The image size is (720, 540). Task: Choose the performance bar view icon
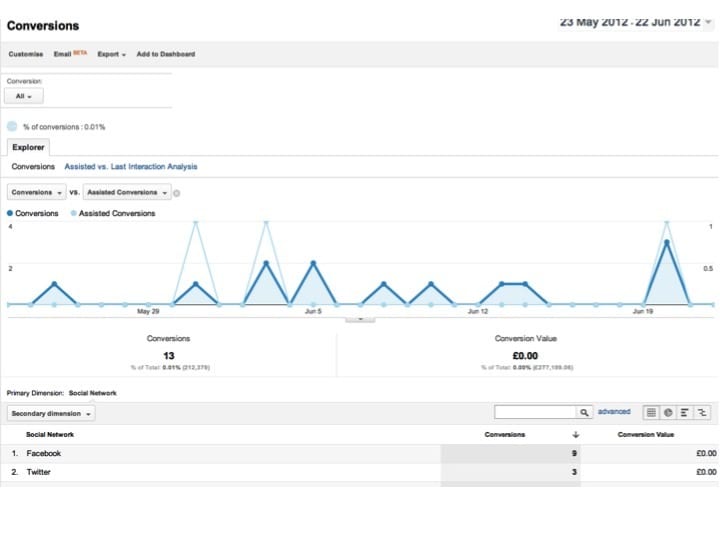pos(685,412)
